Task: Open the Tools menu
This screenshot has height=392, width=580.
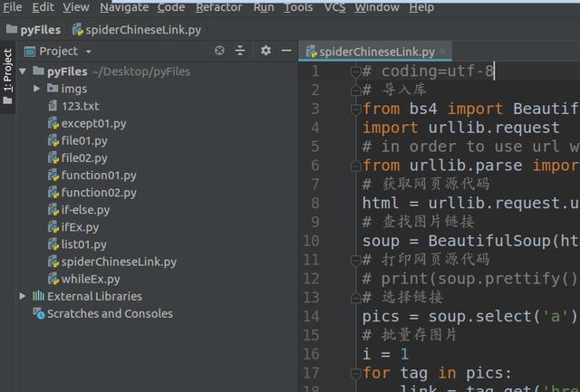Action: coord(298,7)
